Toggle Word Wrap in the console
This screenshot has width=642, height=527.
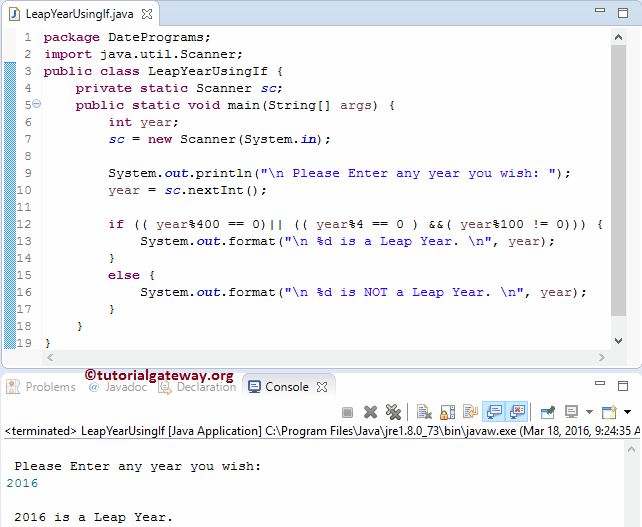click(470, 412)
